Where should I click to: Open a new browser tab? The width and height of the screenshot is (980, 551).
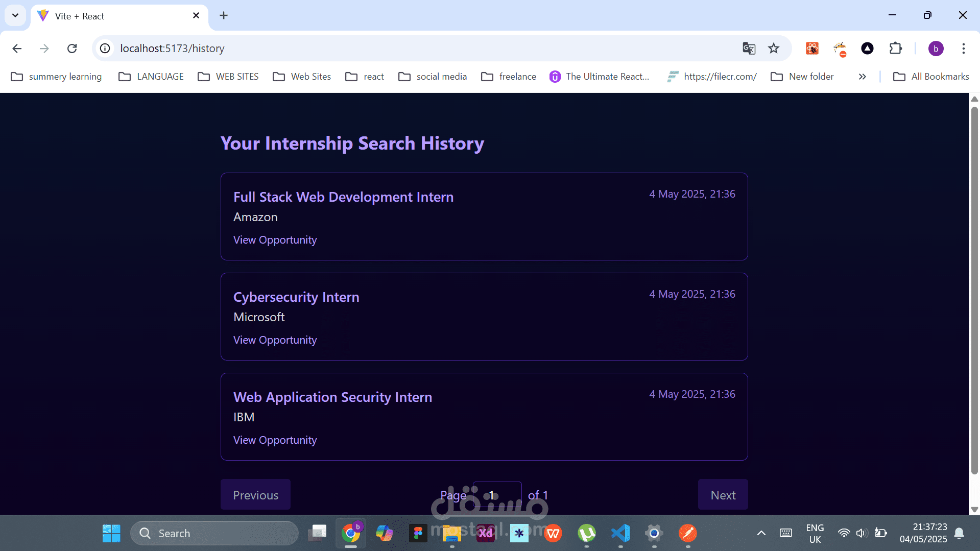224,16
